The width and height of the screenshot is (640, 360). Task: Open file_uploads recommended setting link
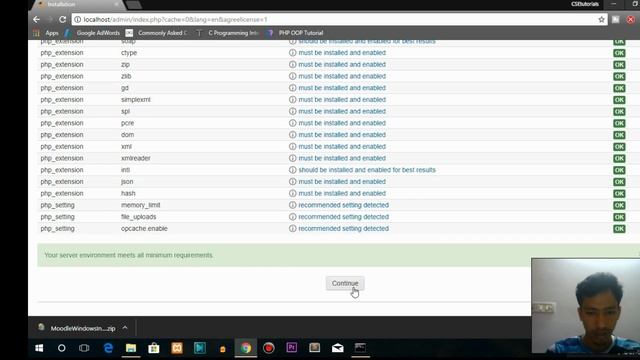343,217
